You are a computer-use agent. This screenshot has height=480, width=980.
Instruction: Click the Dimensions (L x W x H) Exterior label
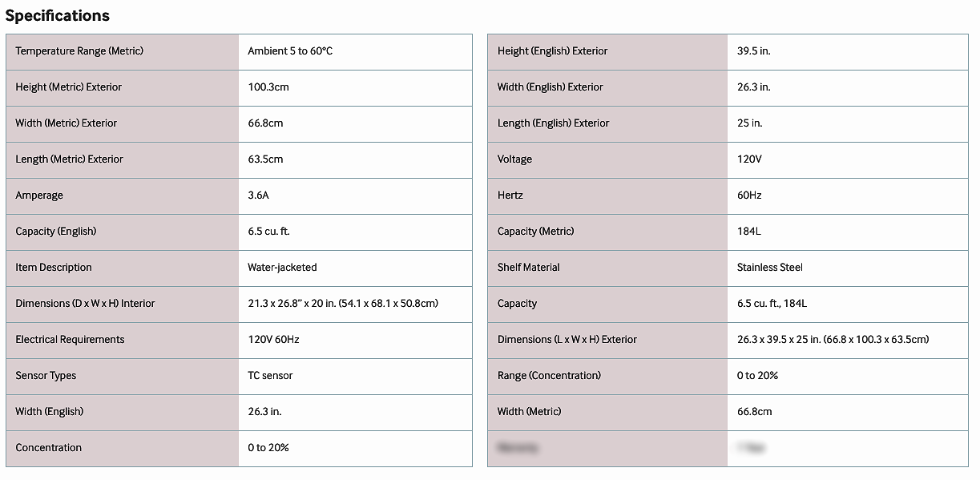click(x=567, y=340)
